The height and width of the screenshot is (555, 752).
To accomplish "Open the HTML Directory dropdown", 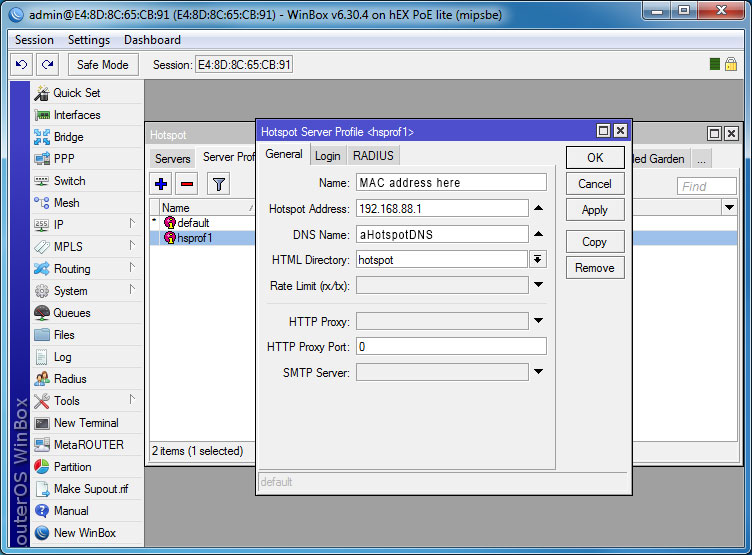I will click(538, 260).
